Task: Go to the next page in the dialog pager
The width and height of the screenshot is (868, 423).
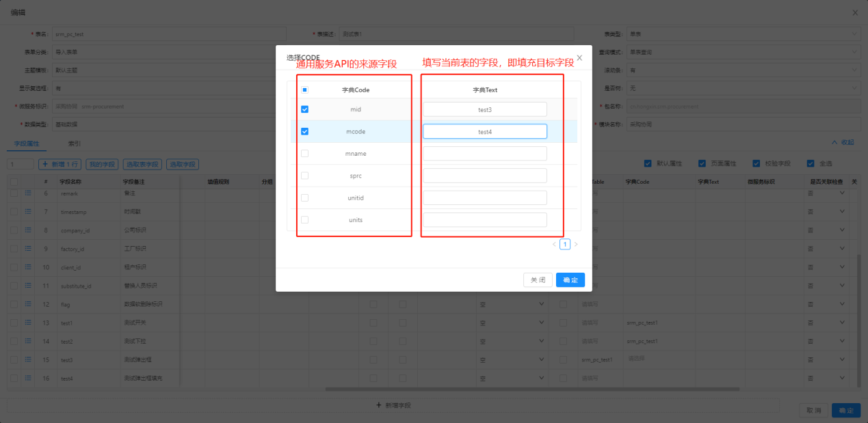Action: pos(575,244)
